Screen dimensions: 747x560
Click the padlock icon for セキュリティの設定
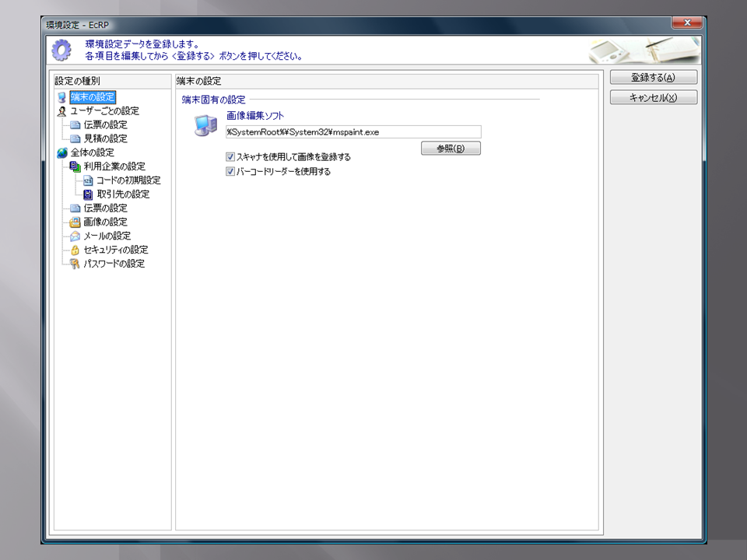coord(75,250)
